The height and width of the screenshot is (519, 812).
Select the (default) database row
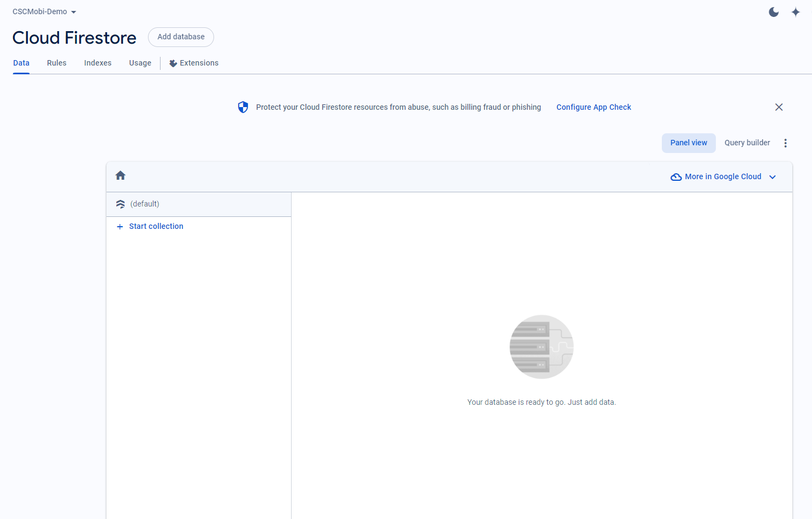pyautogui.click(x=198, y=204)
